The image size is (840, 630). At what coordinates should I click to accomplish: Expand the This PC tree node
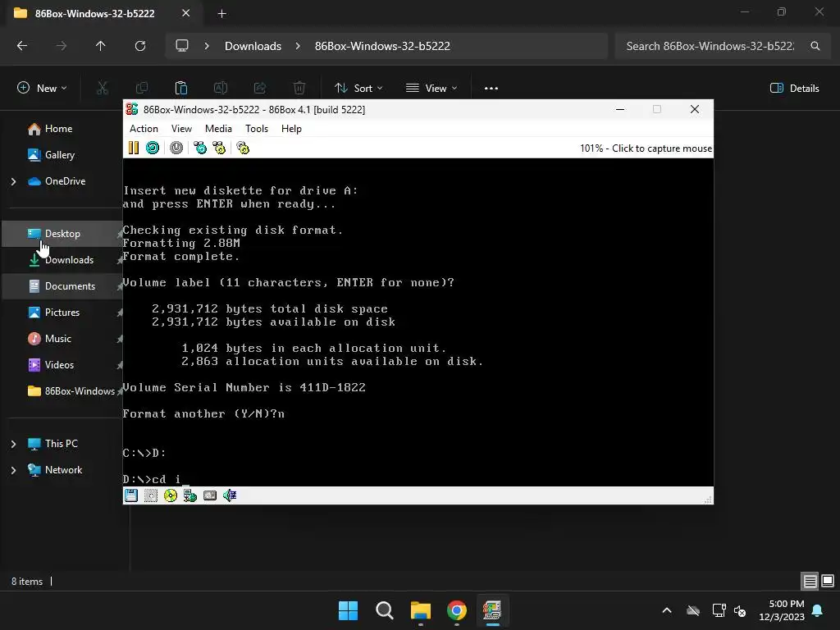(14, 444)
